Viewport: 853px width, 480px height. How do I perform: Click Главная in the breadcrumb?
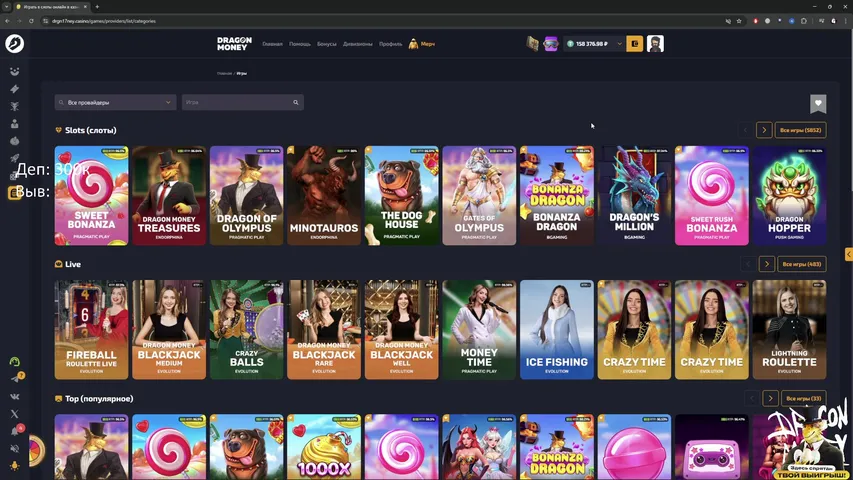click(224, 73)
